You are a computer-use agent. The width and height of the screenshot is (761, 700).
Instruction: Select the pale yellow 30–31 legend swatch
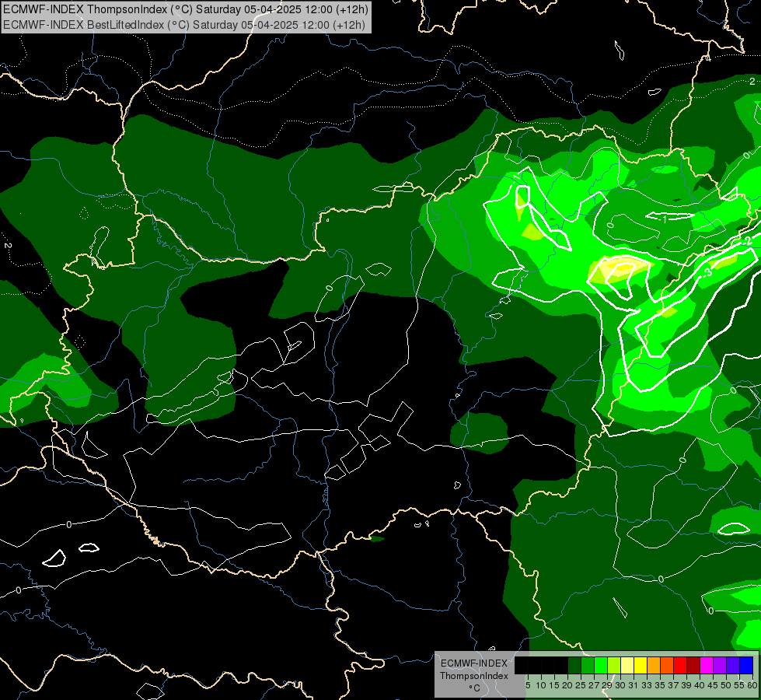(x=627, y=665)
